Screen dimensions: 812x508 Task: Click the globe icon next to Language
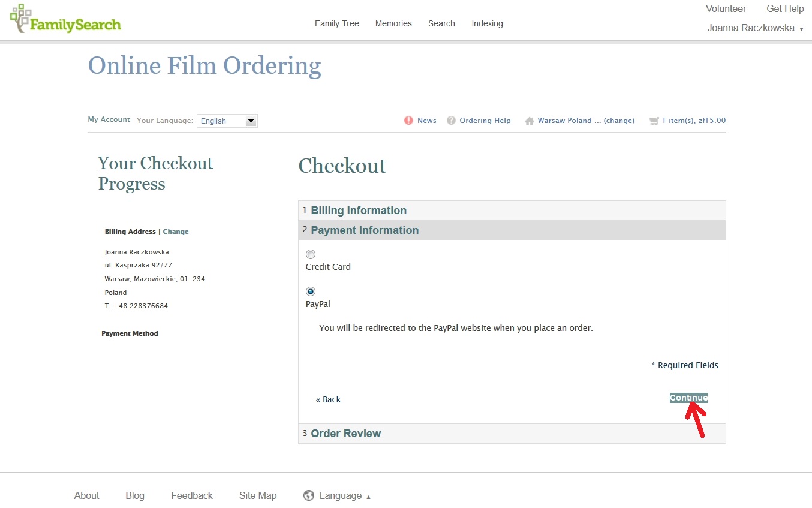(x=309, y=495)
